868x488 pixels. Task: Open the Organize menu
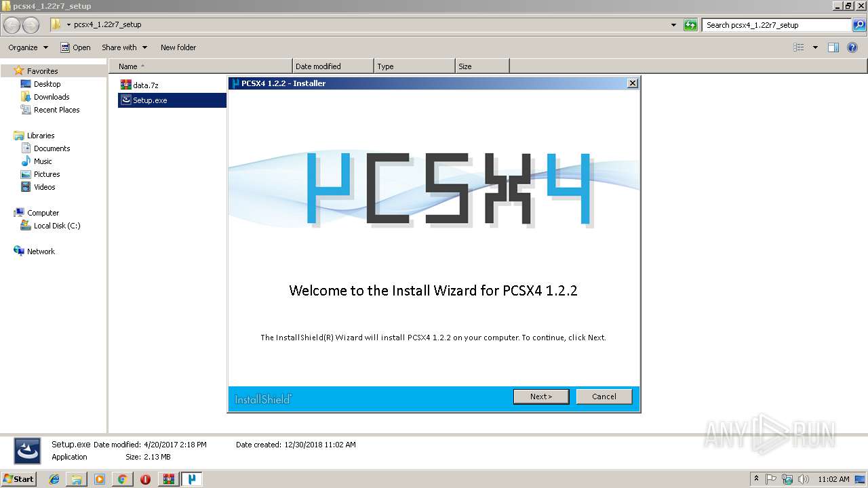[x=28, y=47]
